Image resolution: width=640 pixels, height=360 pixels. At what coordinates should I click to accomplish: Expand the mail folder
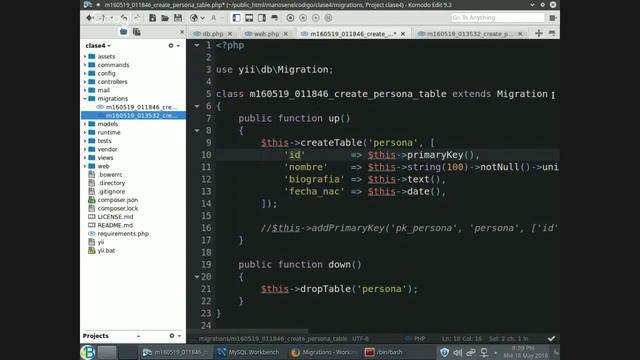pos(85,90)
